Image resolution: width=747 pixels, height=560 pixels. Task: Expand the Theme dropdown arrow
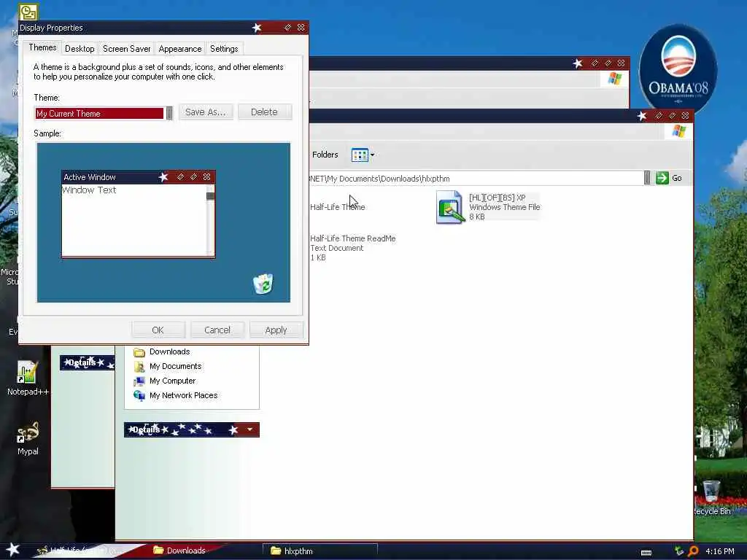tap(169, 113)
